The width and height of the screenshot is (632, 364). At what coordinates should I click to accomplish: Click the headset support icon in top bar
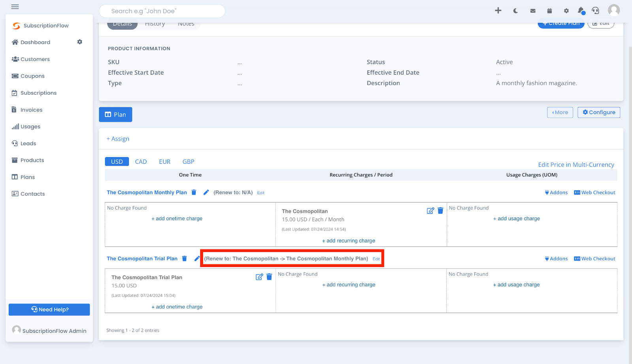[595, 11]
